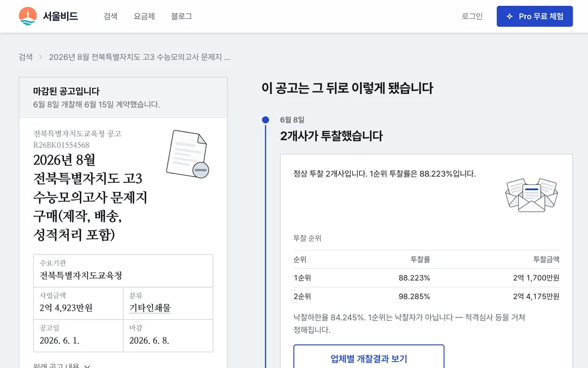
Task: Open the 요금제 menu item
Action: pos(144,16)
